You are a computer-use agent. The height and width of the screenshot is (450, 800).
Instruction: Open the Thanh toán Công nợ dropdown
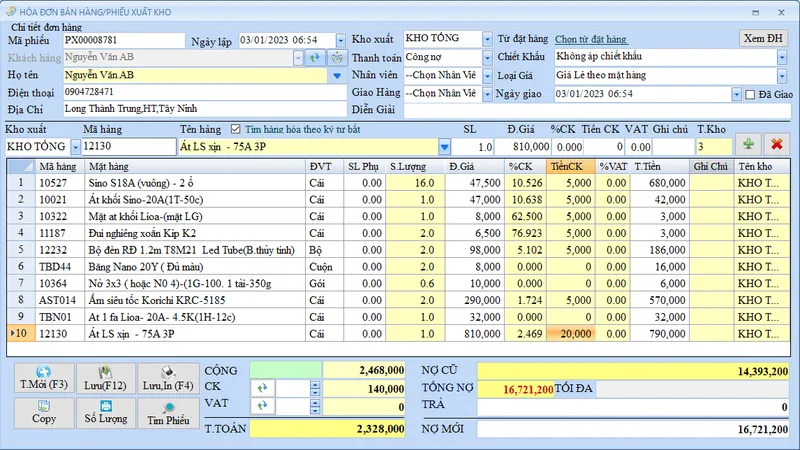[487, 58]
